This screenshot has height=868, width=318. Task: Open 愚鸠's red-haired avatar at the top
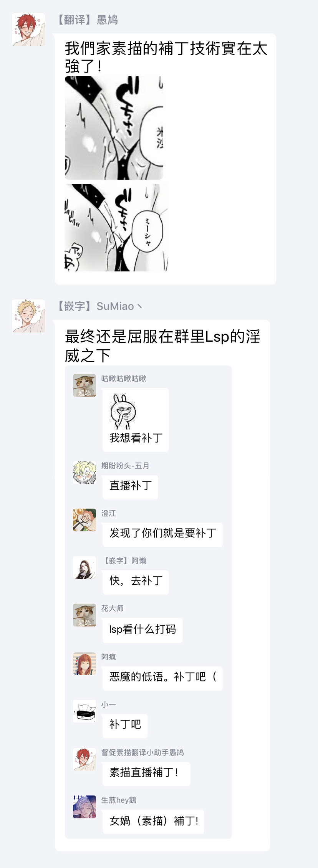coord(28,30)
